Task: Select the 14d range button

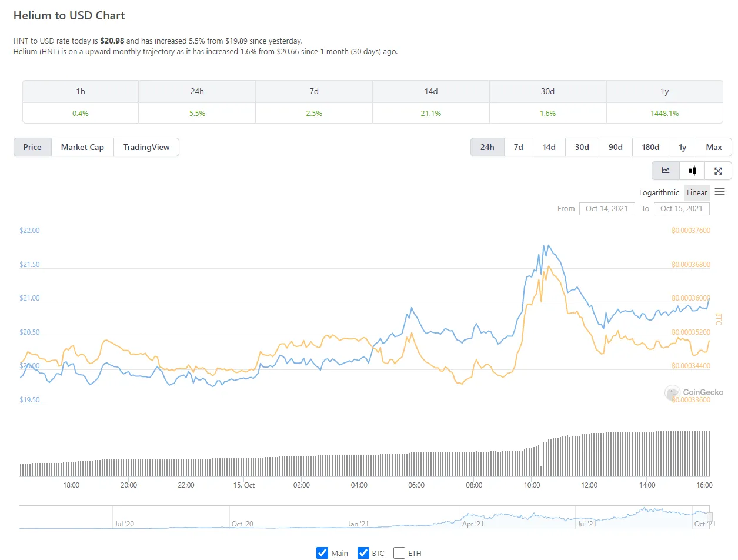Action: click(549, 147)
